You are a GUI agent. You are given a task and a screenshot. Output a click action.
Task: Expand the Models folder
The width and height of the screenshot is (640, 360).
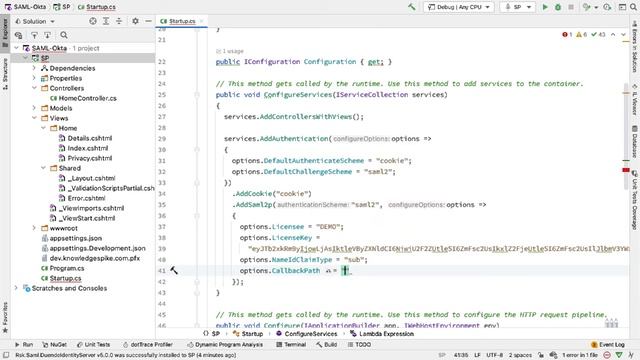tap(34, 108)
